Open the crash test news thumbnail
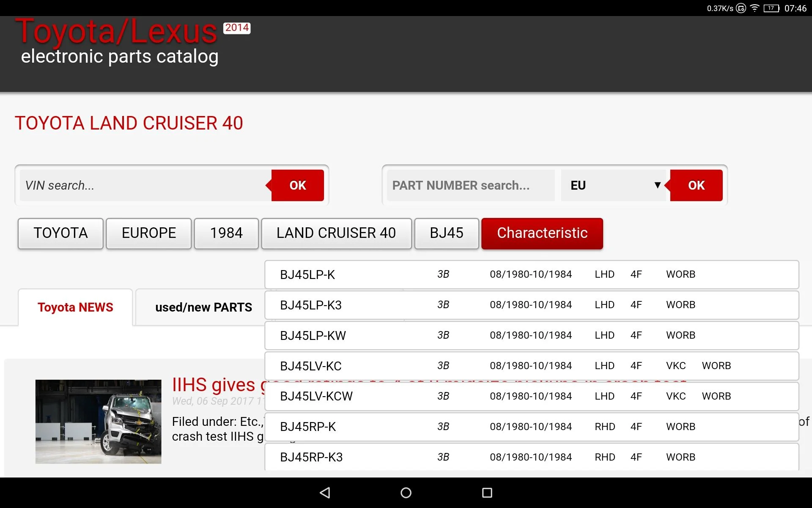The height and width of the screenshot is (508, 812). pos(98,422)
